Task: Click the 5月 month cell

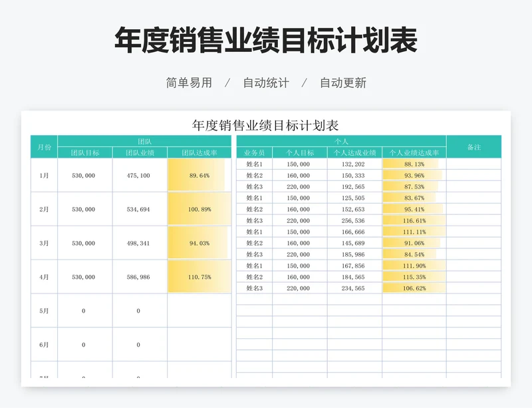Action: click(44, 311)
